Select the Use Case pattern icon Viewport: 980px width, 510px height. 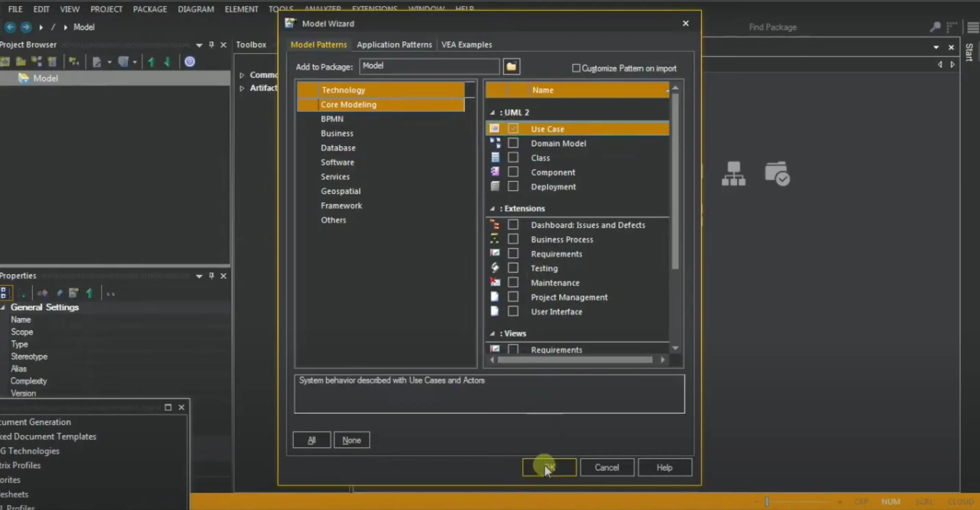[495, 129]
